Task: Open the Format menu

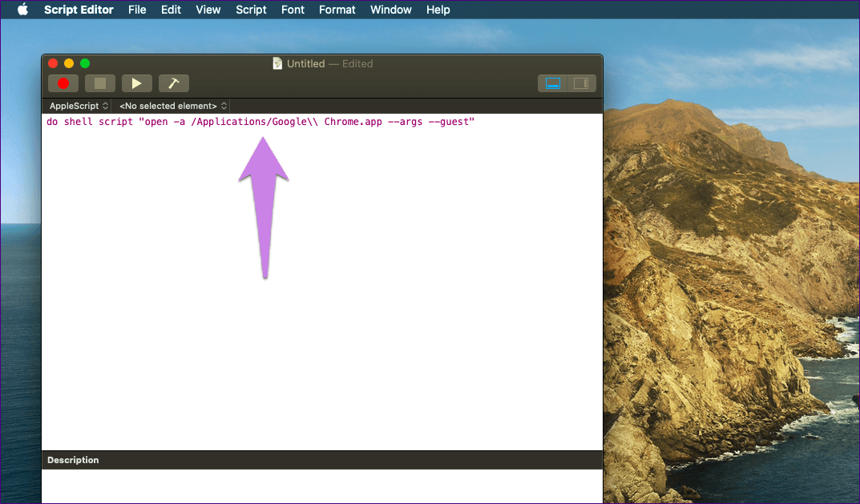Action: click(337, 10)
